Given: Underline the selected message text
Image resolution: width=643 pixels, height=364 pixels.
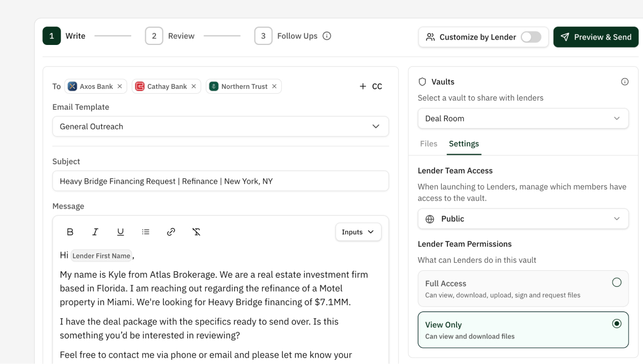Looking at the screenshot, I should click(121, 232).
